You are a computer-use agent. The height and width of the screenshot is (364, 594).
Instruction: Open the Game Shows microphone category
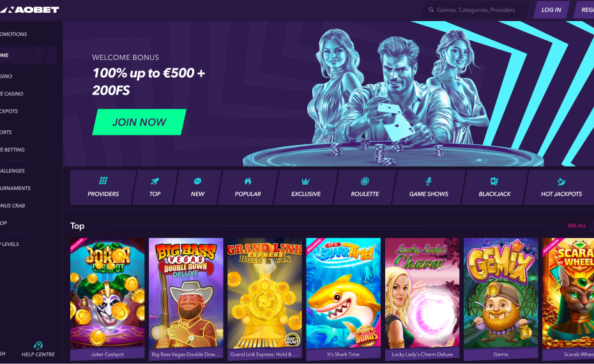click(x=429, y=188)
